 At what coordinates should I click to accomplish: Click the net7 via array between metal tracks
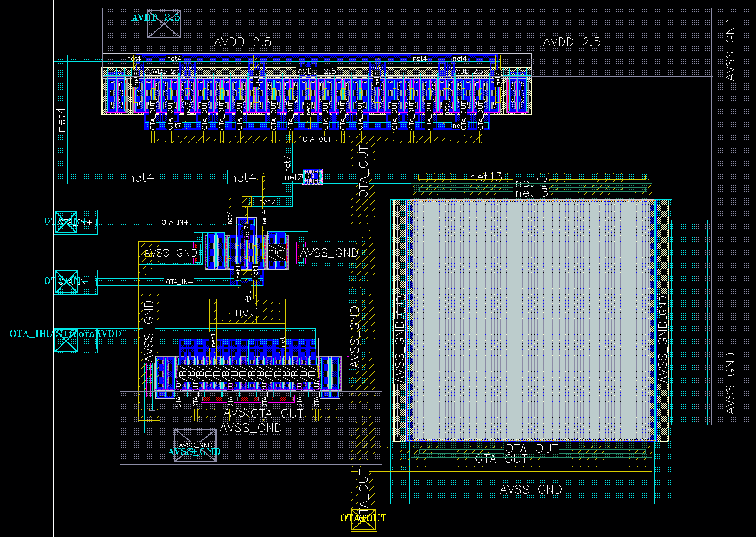coord(312,177)
